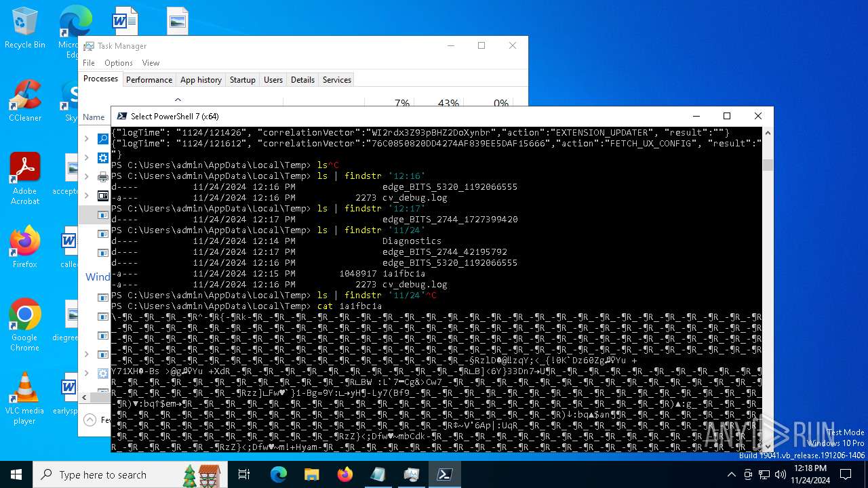Click the PowerShell scrollbar down arrow
The height and width of the screenshot is (488, 868).
[768, 446]
